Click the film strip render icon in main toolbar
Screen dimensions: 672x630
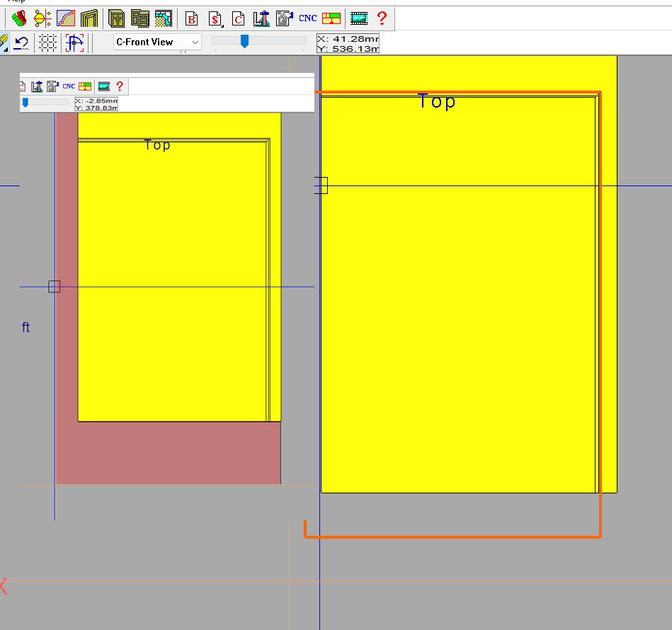click(x=359, y=18)
